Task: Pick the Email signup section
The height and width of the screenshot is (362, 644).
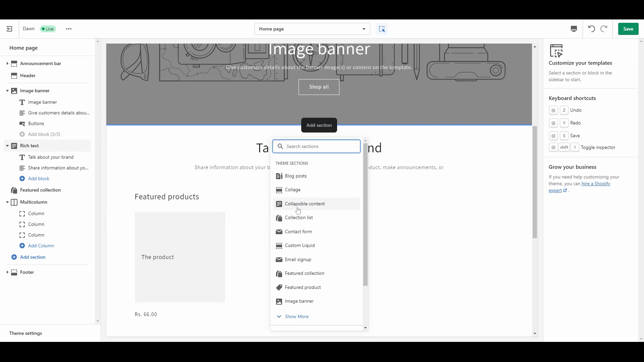Action: (x=298, y=260)
